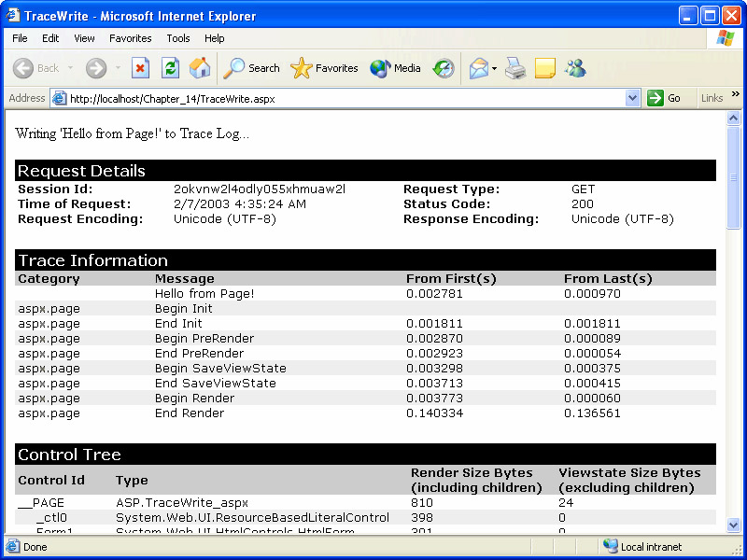This screenshot has height=560, width=747.
Task: Click the Print icon in toolbar
Action: [515, 68]
